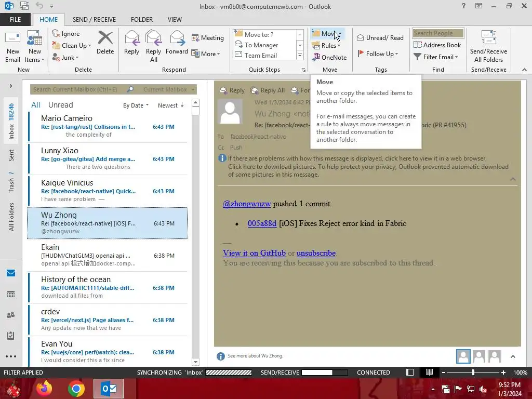Screen dimensions: 532x399
Task: Click Ignore conversation button
Action: point(66,34)
